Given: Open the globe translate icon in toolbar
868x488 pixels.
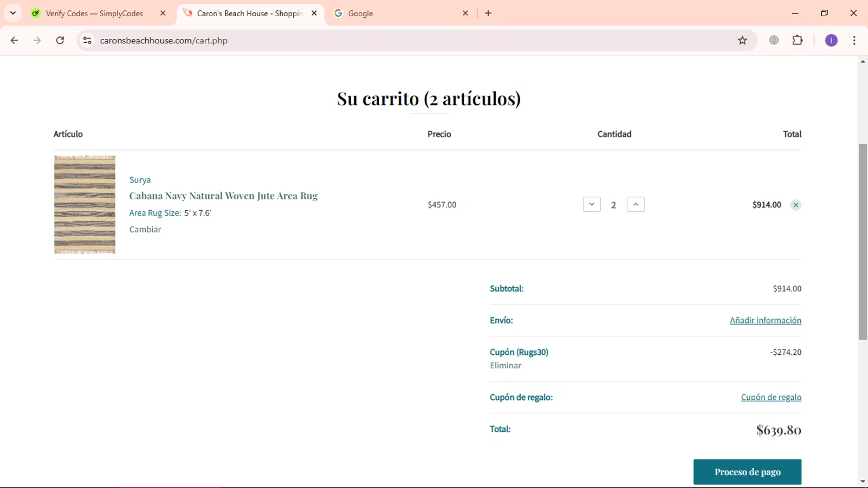Looking at the screenshot, I should tap(774, 41).
